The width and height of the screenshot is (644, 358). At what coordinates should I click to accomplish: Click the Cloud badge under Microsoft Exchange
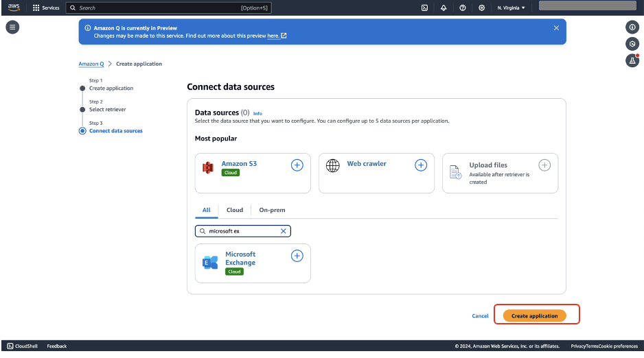[x=235, y=272]
